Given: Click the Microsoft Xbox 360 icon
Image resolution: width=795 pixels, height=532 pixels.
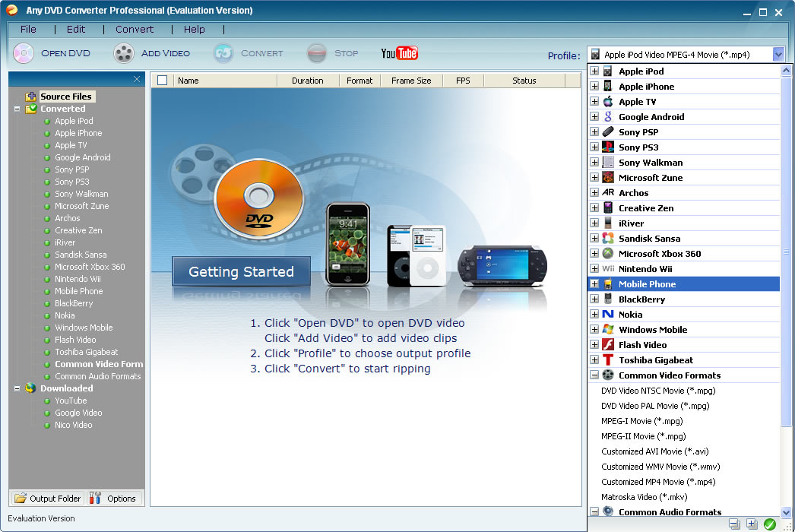Looking at the screenshot, I should tap(608, 254).
